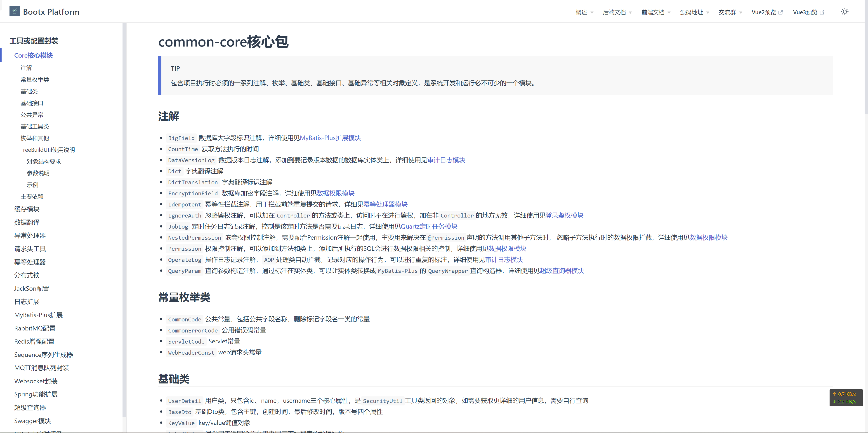Image resolution: width=868 pixels, height=433 pixels.
Task: Click the Bootx Platform logo icon
Action: tap(14, 12)
